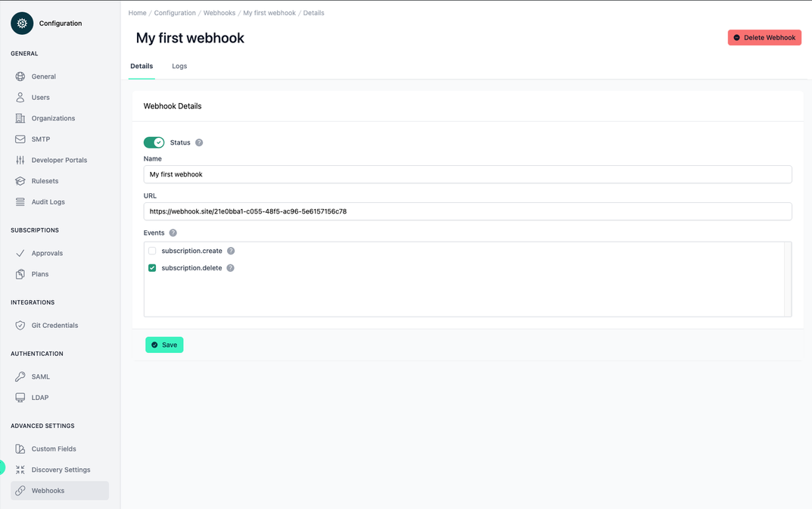This screenshot has width=812, height=509.
Task: Click the Delete Webhook button
Action: [764, 37]
